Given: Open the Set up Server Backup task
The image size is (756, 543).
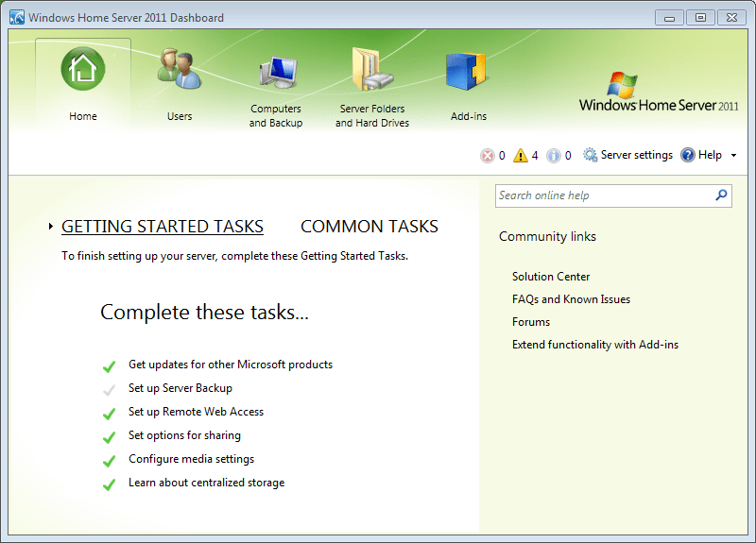Looking at the screenshot, I should (x=180, y=388).
